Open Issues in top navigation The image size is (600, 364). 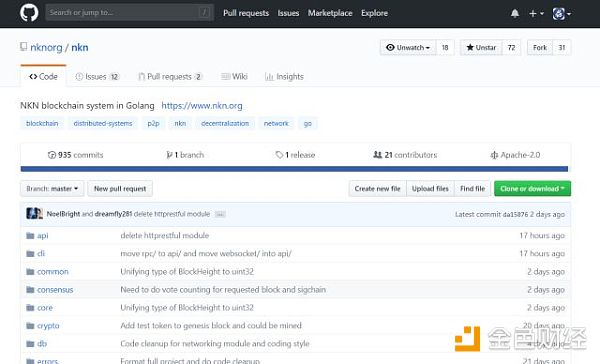tap(288, 13)
